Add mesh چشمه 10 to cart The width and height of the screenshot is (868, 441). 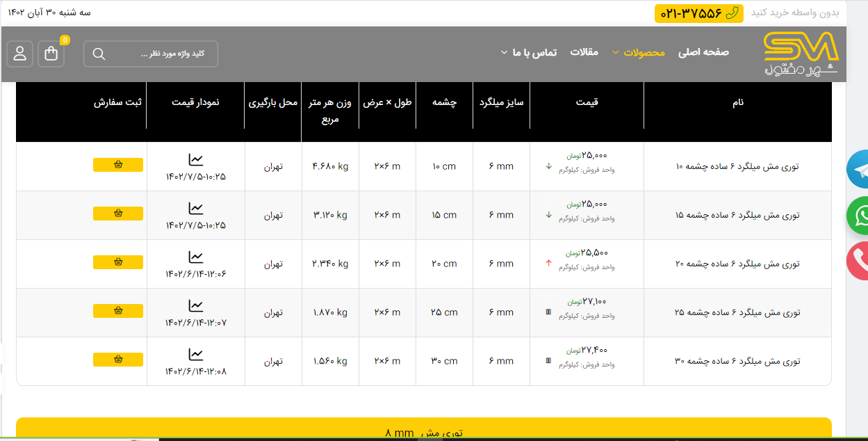click(x=118, y=165)
